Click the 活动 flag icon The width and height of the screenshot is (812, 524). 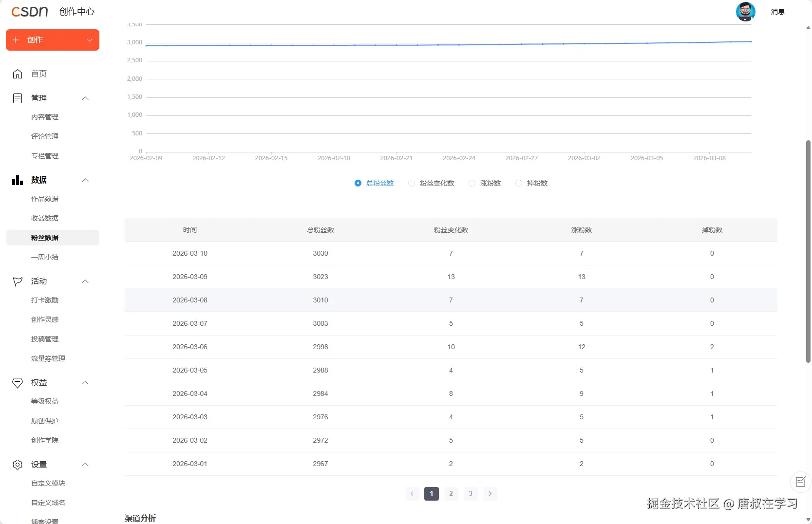(18, 281)
